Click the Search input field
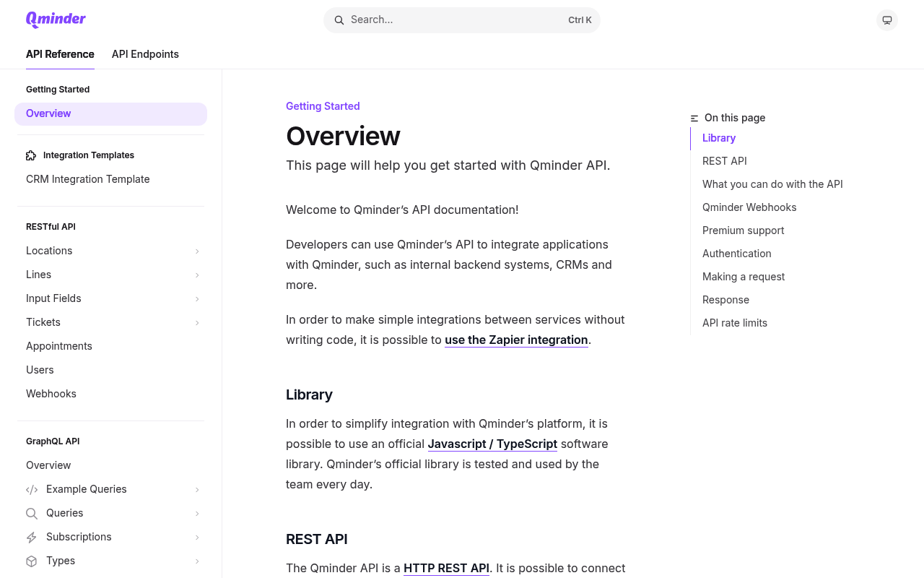The image size is (924, 578). 462,20
